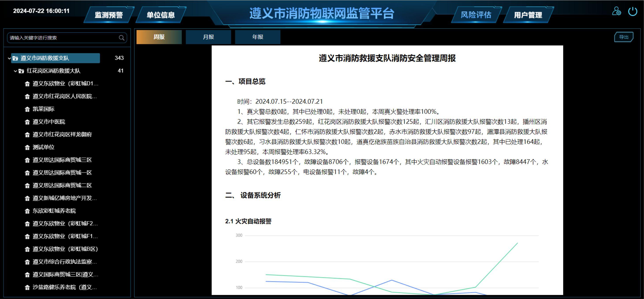
Task: Select 遵义思达国际商贸城二区 unit
Action: [x=62, y=185]
